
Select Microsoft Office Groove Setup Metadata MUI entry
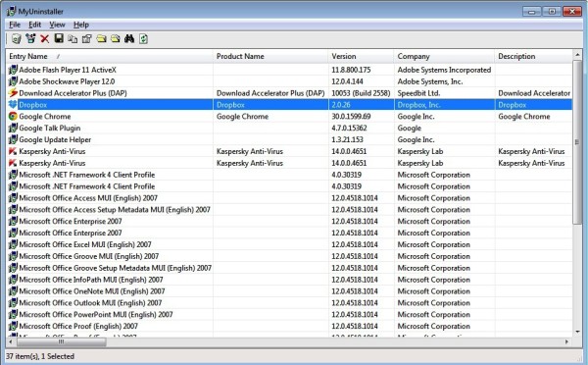click(x=115, y=268)
